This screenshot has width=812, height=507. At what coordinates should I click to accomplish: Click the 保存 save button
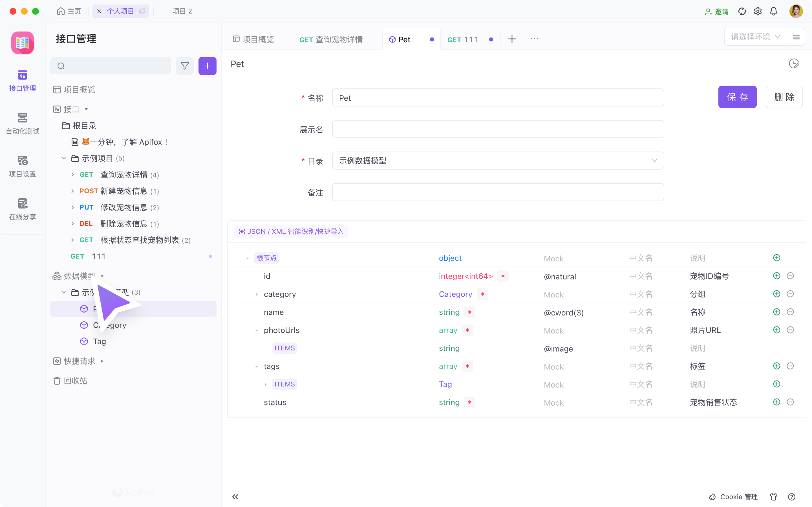pos(737,97)
